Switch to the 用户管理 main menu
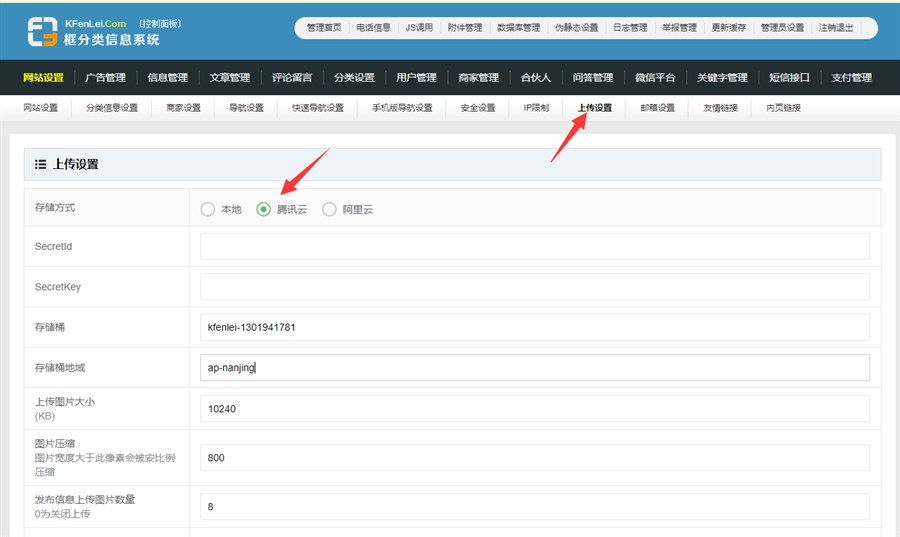900x537 pixels. pyautogui.click(x=416, y=78)
